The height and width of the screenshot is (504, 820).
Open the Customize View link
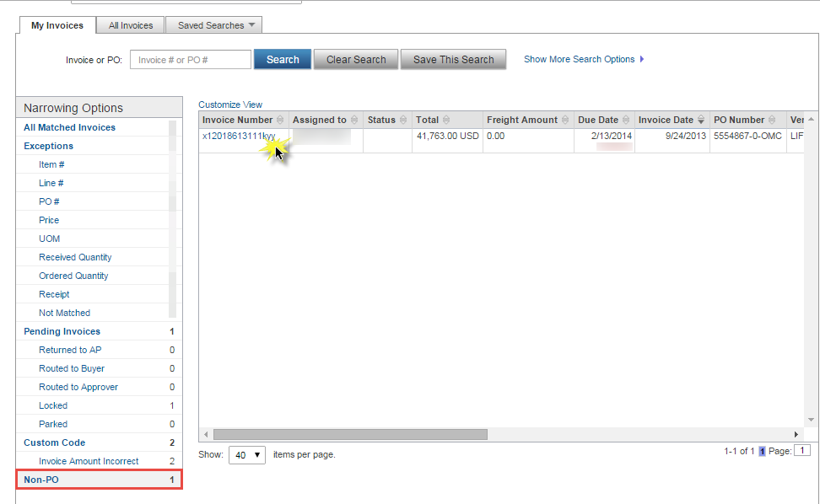click(230, 104)
